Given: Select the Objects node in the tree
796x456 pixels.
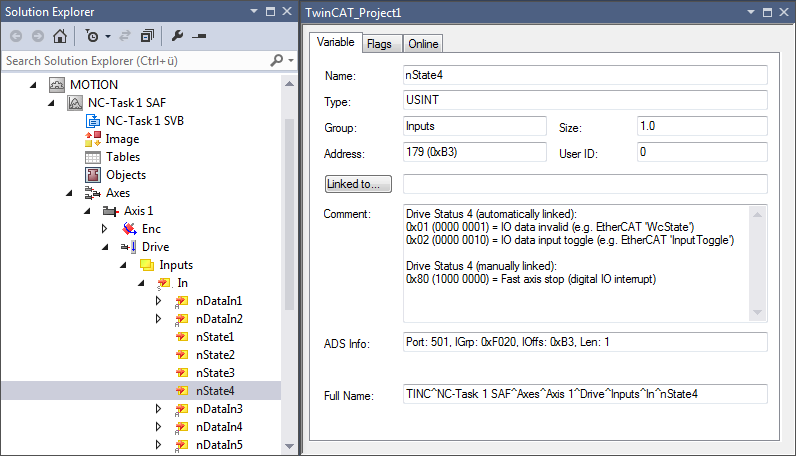Looking at the screenshot, I should 125,175.
